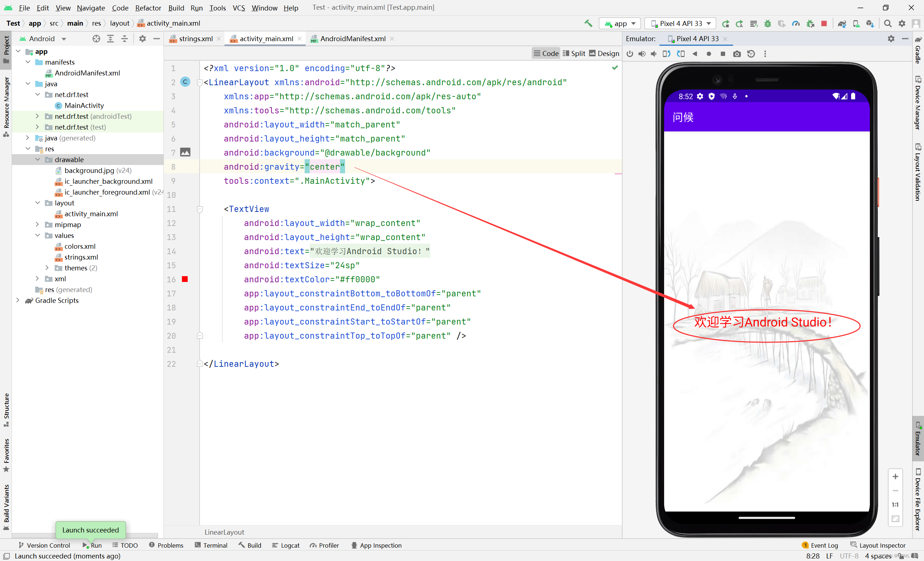Start debugging with the green bug icon
Image resolution: width=924 pixels, height=561 pixels.
pos(768,23)
